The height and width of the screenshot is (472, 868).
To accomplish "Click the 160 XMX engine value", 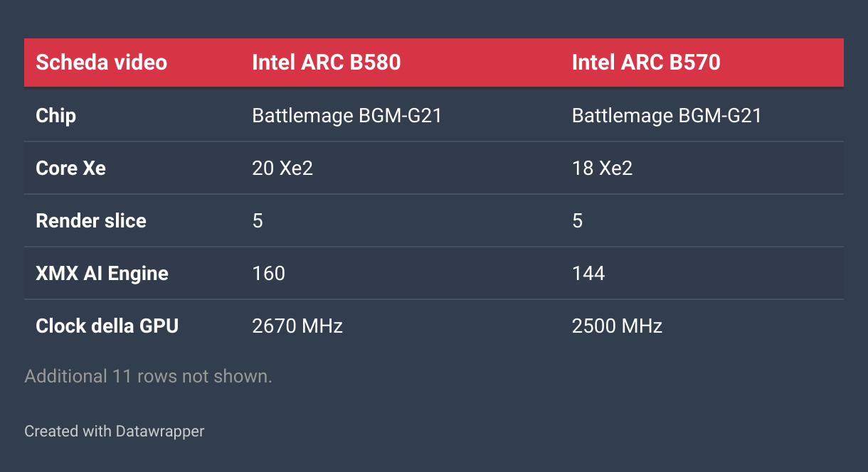I will (x=269, y=273).
